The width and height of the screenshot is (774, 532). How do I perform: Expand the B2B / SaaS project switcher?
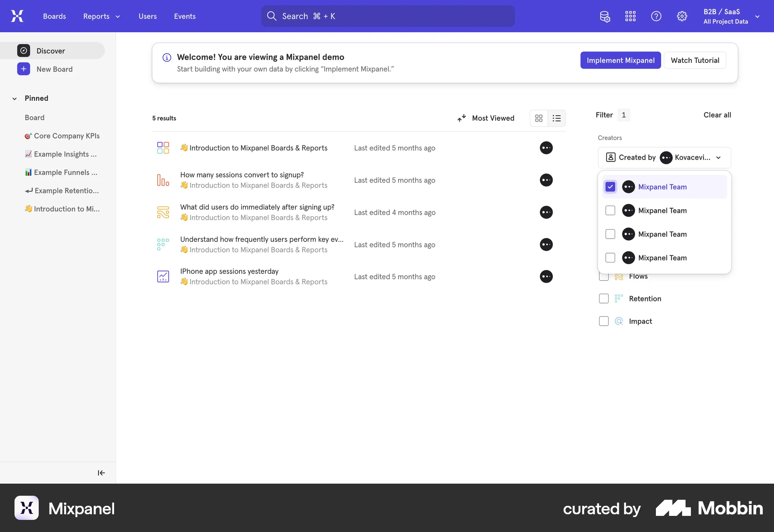coord(732,16)
